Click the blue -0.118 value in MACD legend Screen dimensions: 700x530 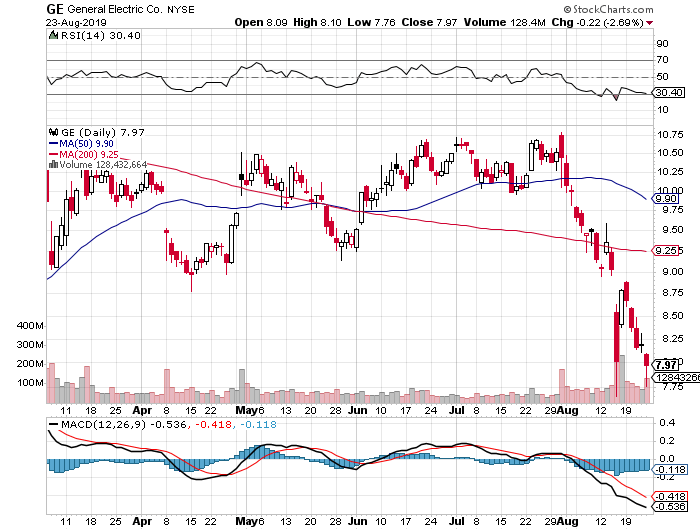coord(258,424)
